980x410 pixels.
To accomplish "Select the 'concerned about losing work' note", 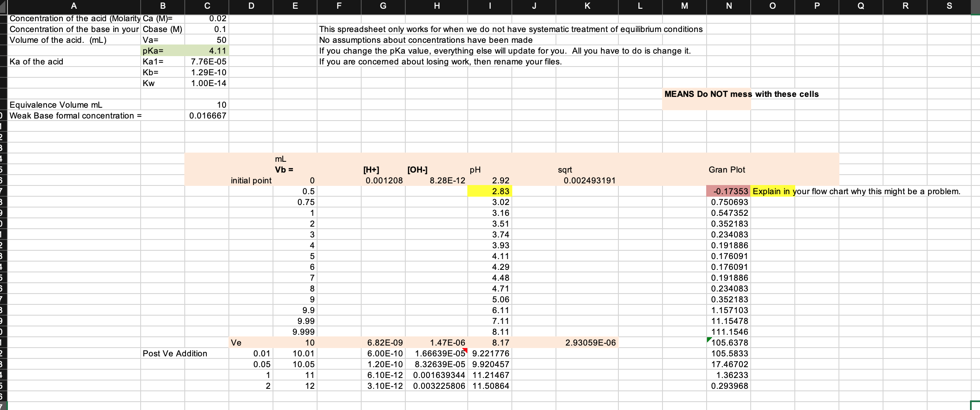I will [440, 62].
